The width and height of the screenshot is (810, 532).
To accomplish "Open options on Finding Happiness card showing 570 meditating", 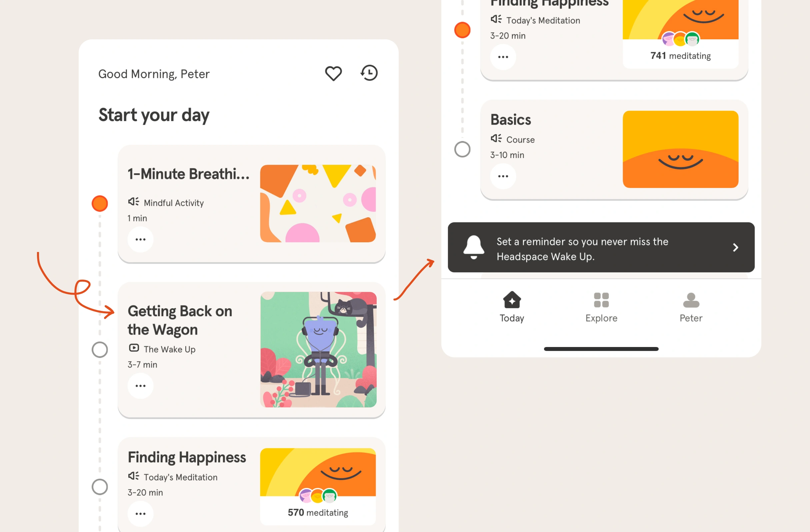I will [141, 514].
